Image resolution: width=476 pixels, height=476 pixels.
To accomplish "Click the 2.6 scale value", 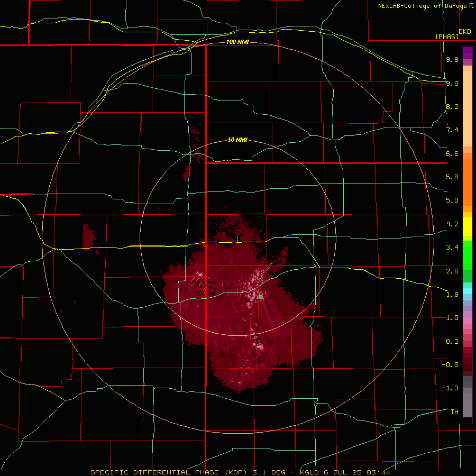I will pos(452,271).
